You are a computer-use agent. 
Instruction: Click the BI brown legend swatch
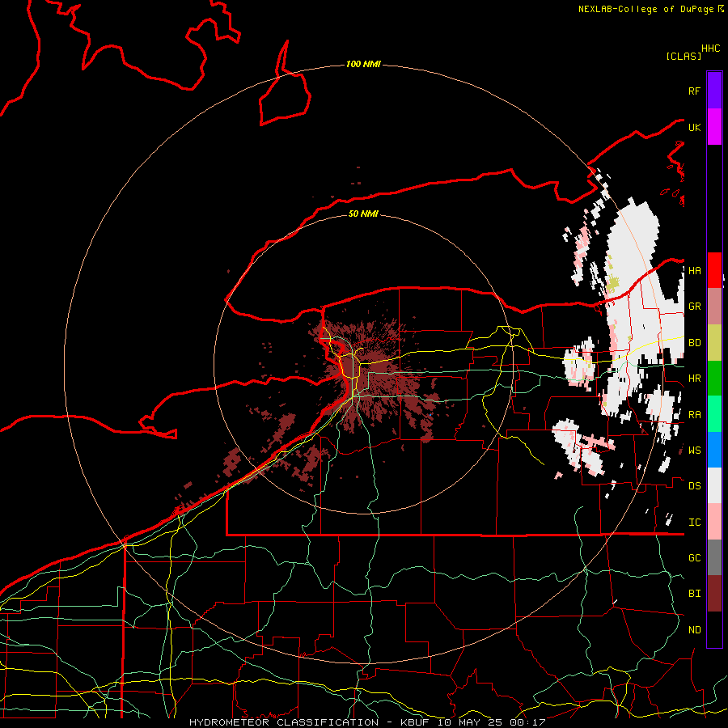(x=714, y=594)
